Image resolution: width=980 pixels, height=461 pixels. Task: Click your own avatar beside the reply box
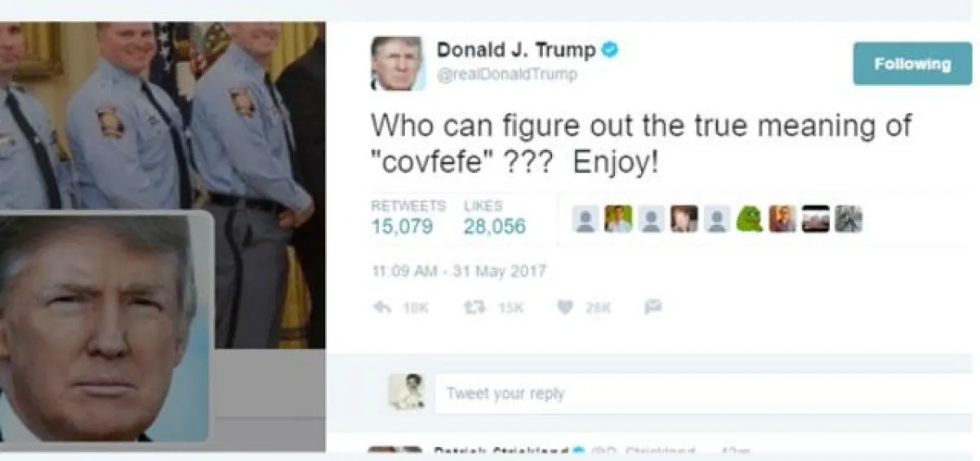coord(406,392)
